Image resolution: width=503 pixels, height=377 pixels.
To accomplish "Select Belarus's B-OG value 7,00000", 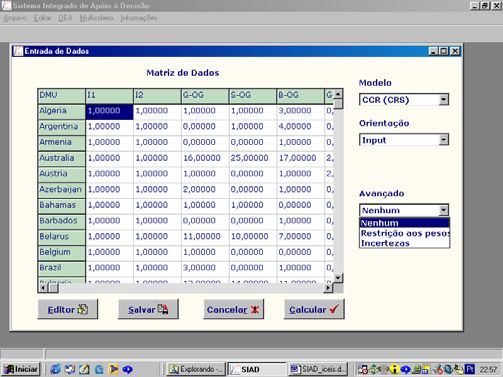I will click(300, 237).
